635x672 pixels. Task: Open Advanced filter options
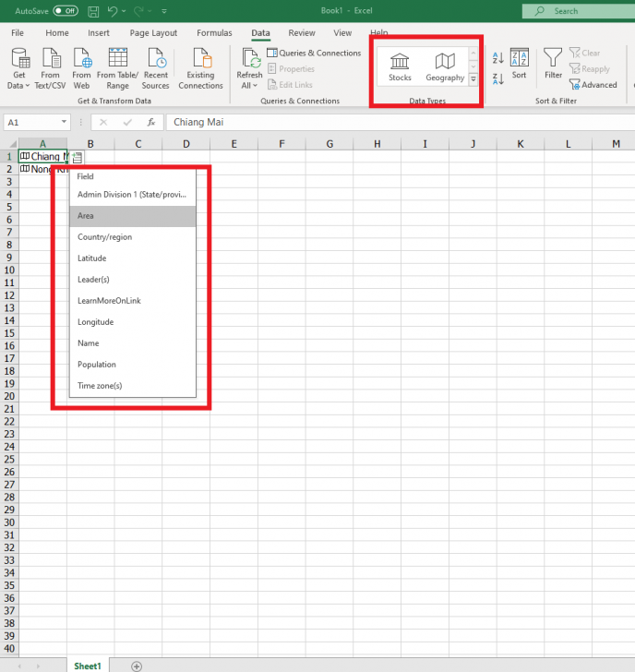pyautogui.click(x=593, y=85)
